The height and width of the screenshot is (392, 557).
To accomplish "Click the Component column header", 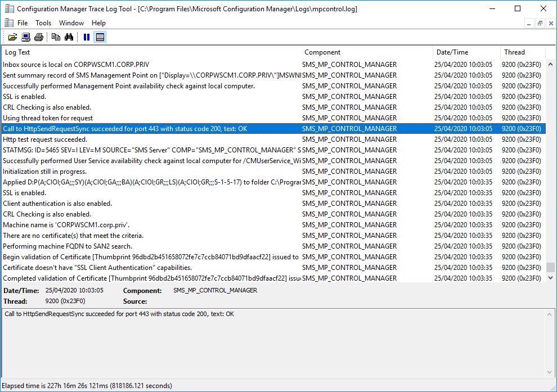I will [367, 52].
